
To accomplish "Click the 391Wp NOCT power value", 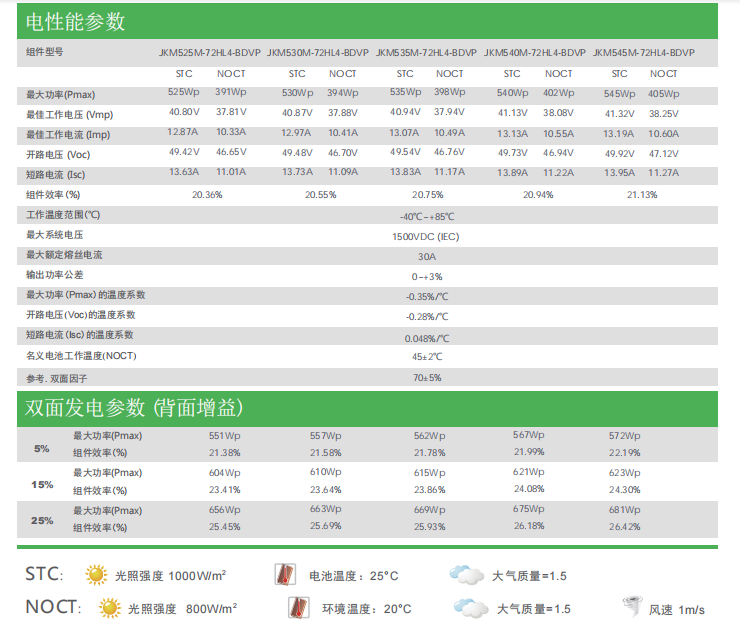I will 231,92.
